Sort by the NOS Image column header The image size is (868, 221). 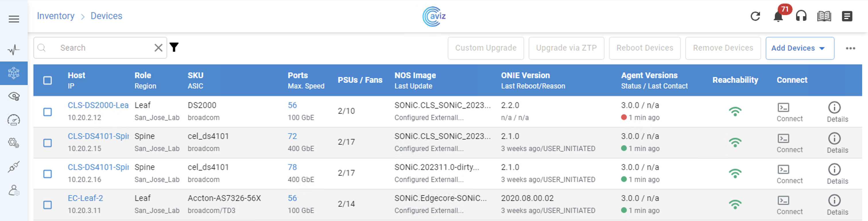[415, 75]
